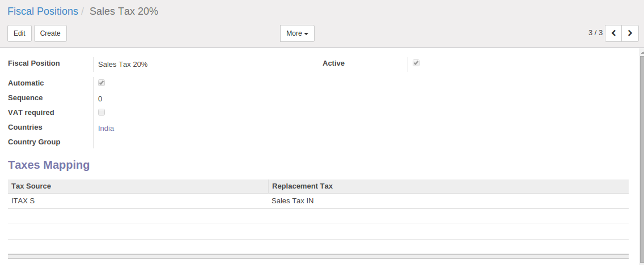Select the Sales Tax IN replacement cell
Image resolution: width=644 pixels, height=265 pixels.
[293, 201]
